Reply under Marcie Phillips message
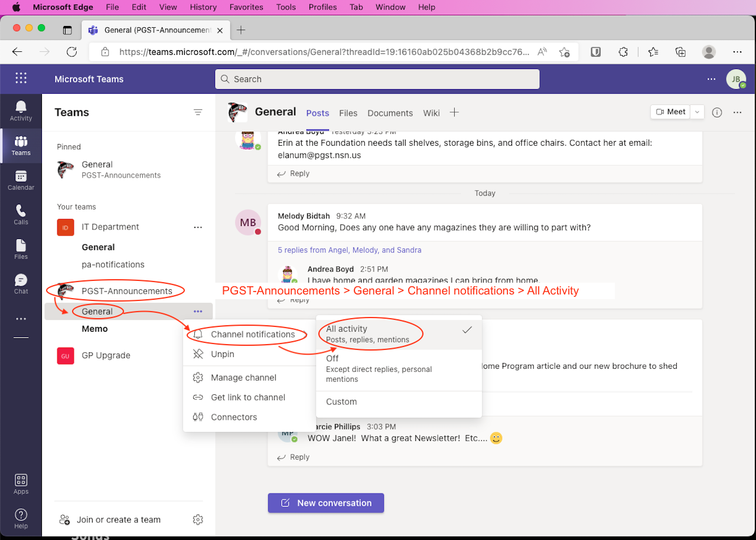The image size is (756, 540). (294, 457)
